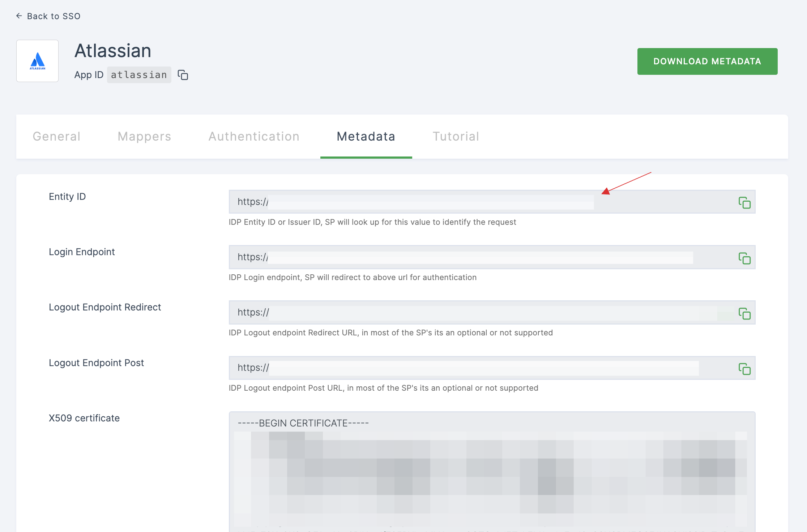Screen dimensions: 807x532
Task: Click the Download Metadata button
Action: tap(707, 61)
